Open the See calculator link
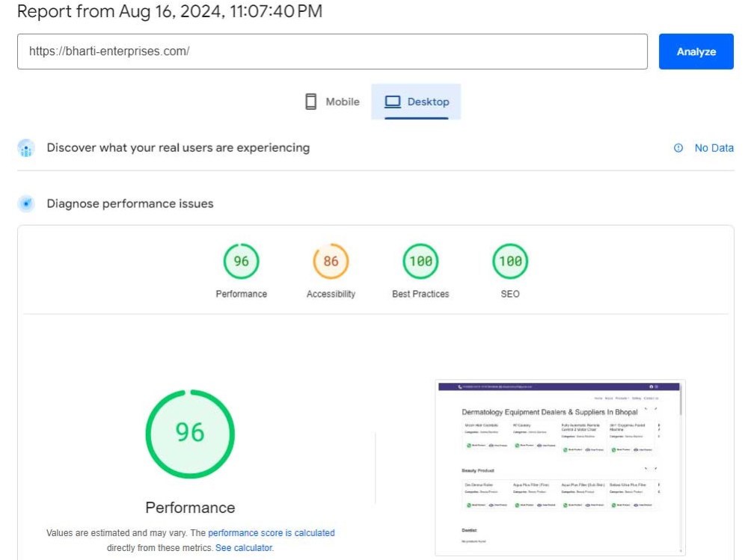The height and width of the screenshot is (560, 748). click(245, 547)
